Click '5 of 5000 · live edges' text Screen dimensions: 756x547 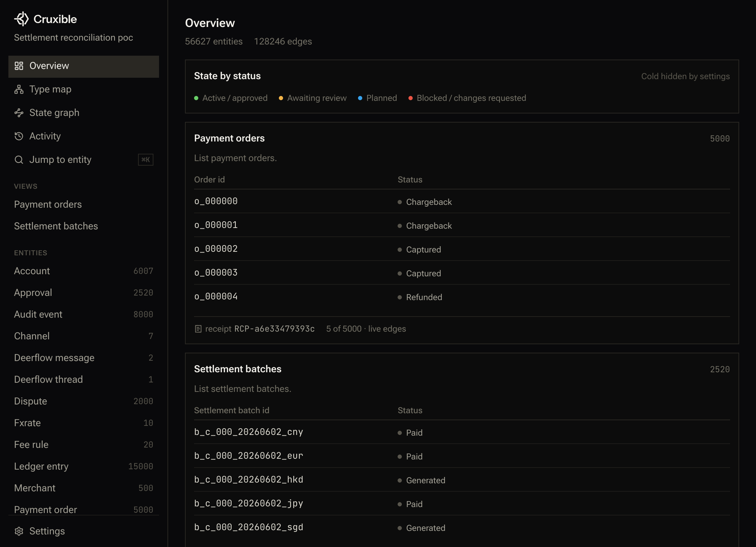point(366,329)
